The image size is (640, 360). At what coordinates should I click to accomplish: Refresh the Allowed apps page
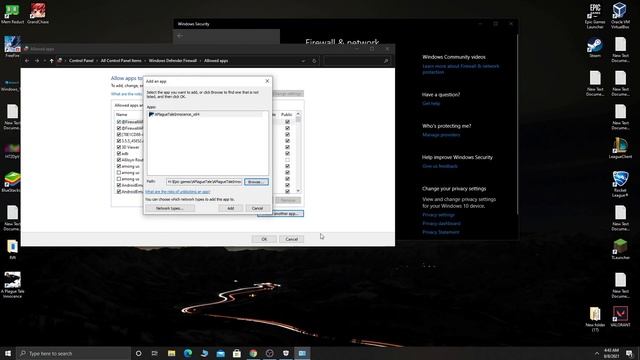pos(314,60)
